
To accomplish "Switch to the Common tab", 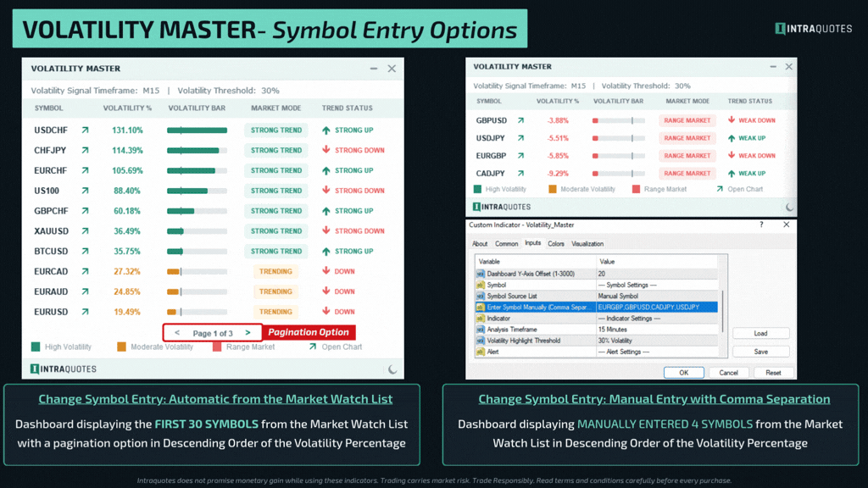I will [x=507, y=244].
